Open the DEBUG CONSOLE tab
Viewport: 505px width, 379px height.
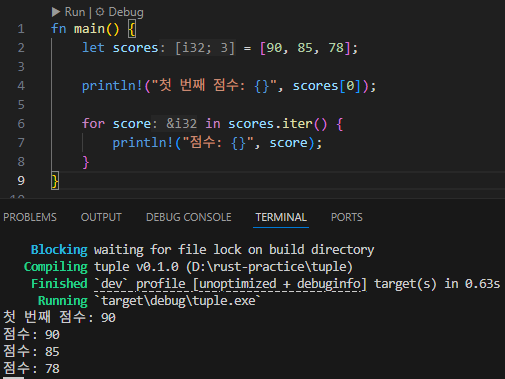[189, 217]
